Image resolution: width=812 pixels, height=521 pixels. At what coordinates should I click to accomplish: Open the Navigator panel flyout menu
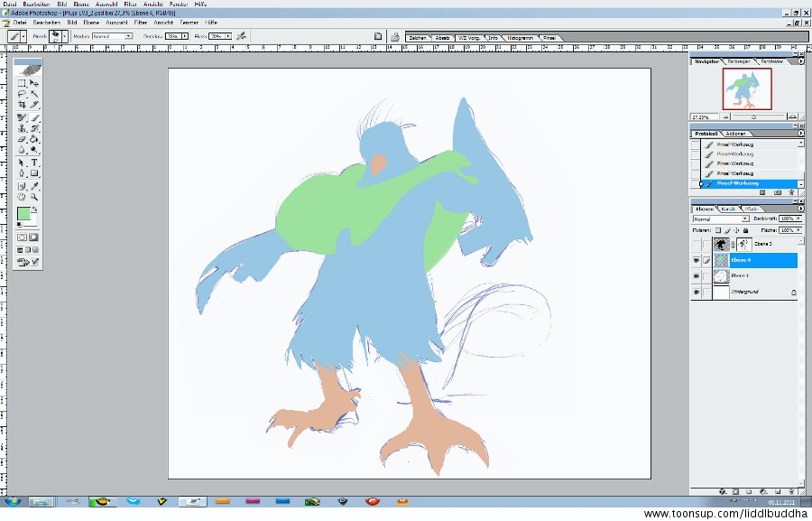[x=801, y=61]
